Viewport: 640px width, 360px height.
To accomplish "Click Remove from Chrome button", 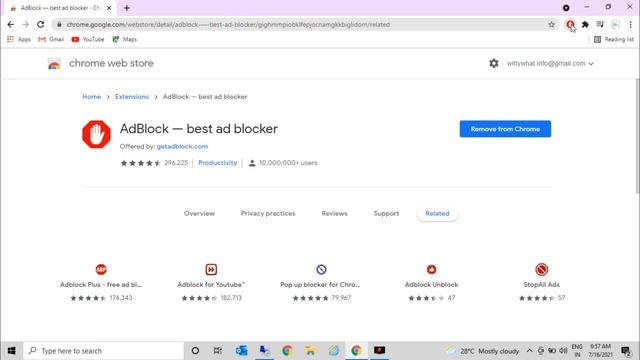I will [505, 129].
